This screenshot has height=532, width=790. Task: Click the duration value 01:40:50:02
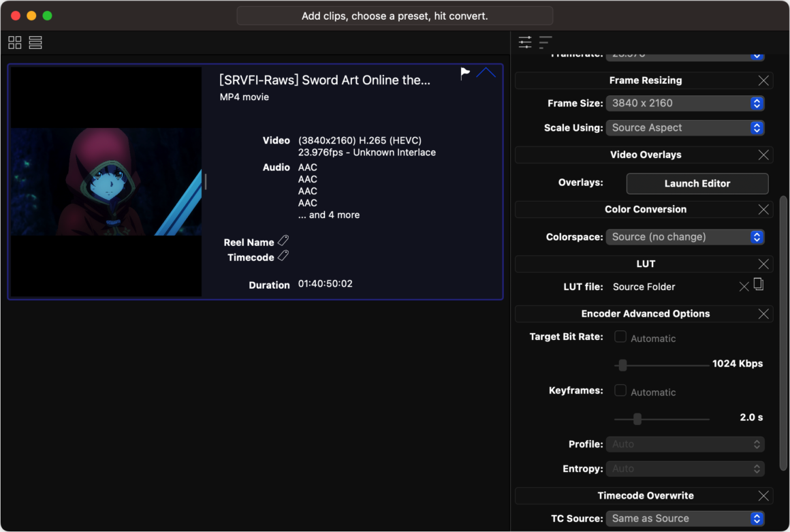[x=326, y=284]
